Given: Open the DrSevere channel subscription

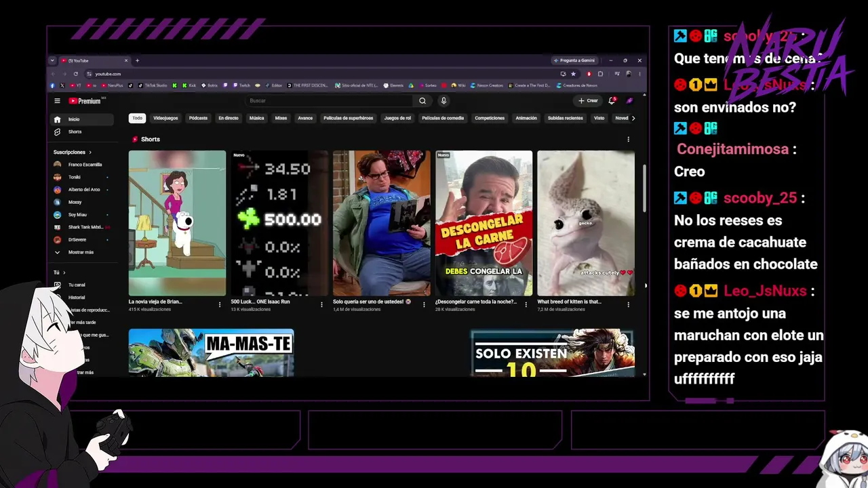Looking at the screenshot, I should click(83, 240).
